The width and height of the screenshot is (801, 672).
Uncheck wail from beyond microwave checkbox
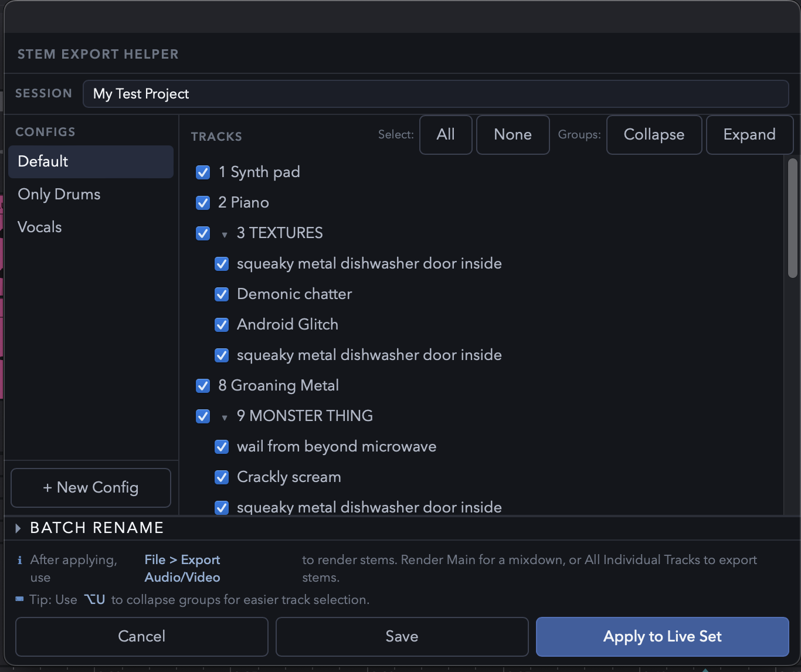tap(222, 447)
